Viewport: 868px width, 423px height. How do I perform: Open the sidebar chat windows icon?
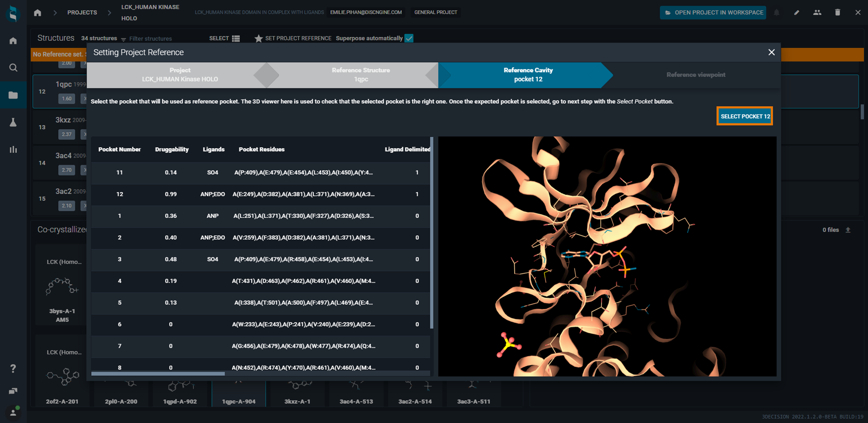[x=13, y=391]
